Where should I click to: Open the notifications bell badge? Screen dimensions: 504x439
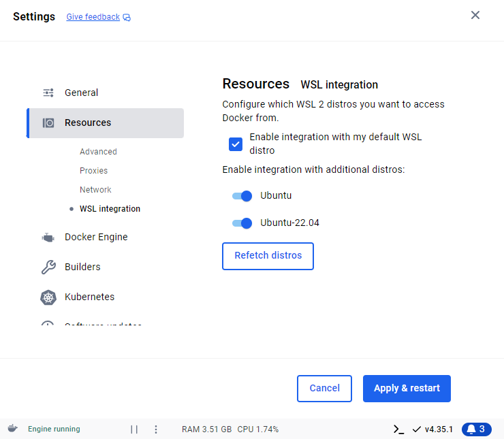(x=476, y=429)
